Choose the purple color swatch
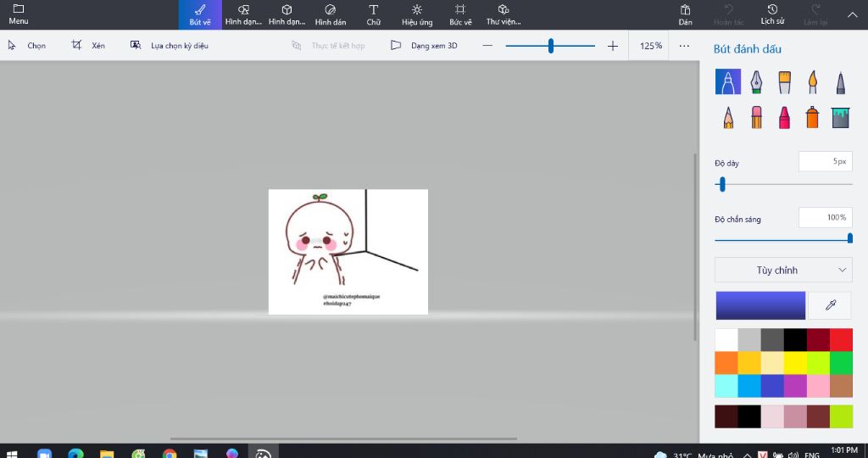This screenshot has height=458, width=868. coord(795,386)
